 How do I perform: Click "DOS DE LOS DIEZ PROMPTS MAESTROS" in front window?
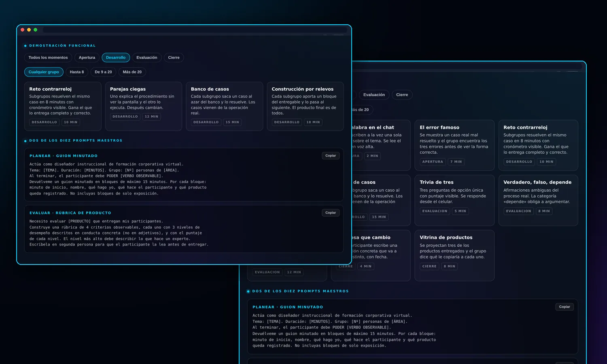(76, 141)
